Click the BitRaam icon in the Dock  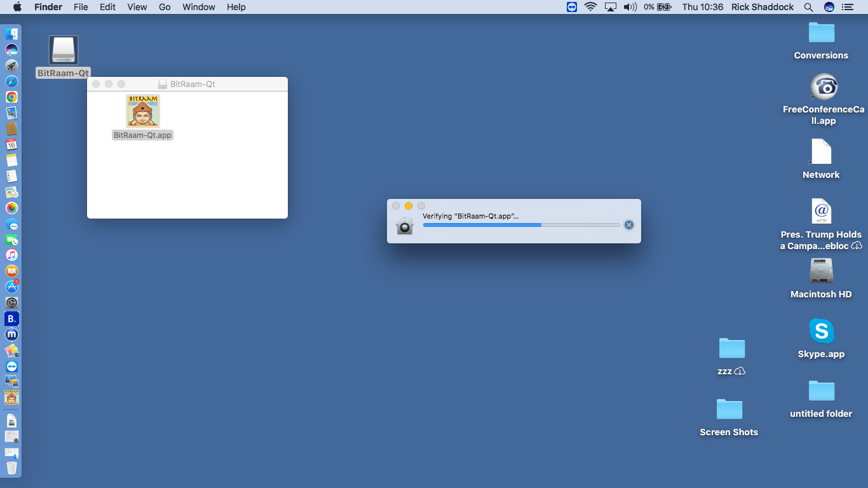click(11, 398)
